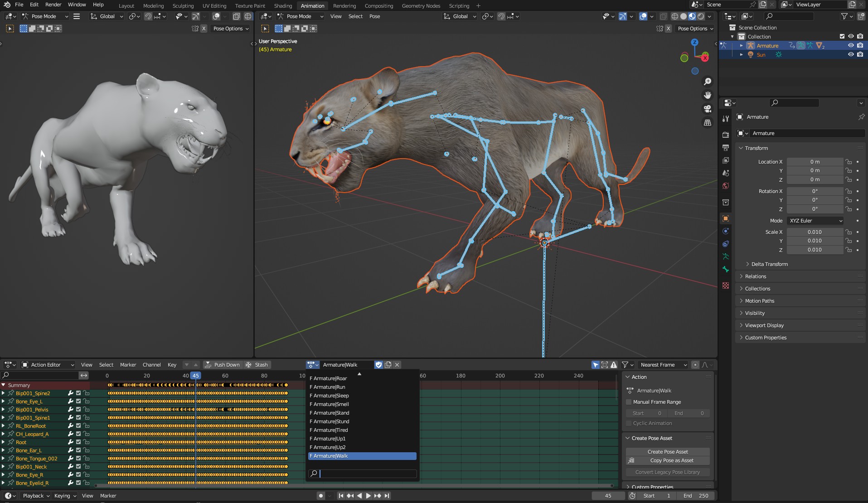Screen dimensions: 868x503
Task: Open the Action Editor mode dropdown
Action: [x=48, y=365]
